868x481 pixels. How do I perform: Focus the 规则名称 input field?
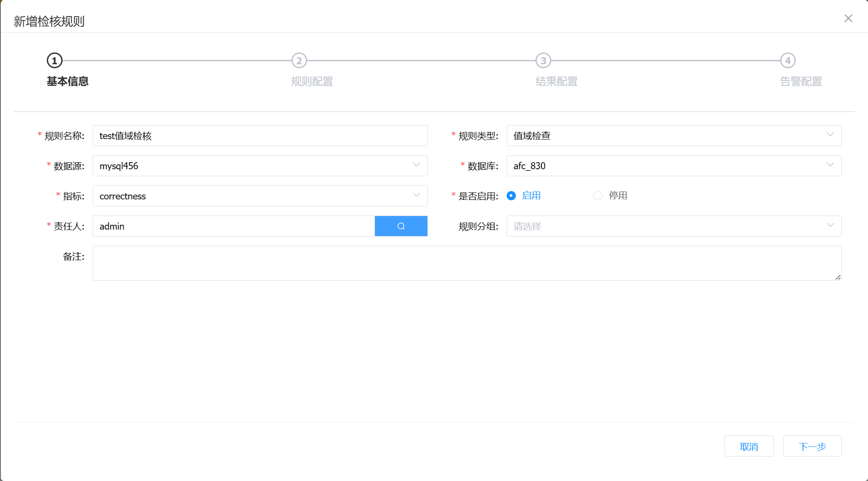coord(260,136)
